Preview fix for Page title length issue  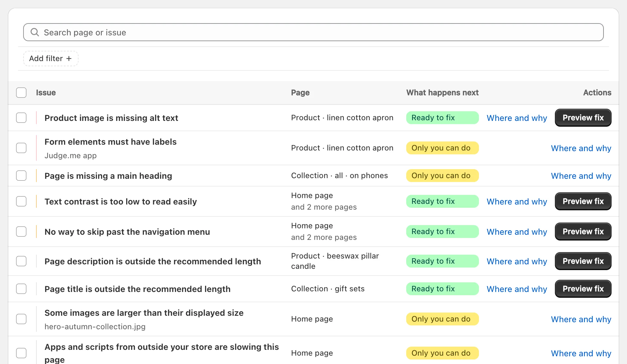[x=583, y=289]
